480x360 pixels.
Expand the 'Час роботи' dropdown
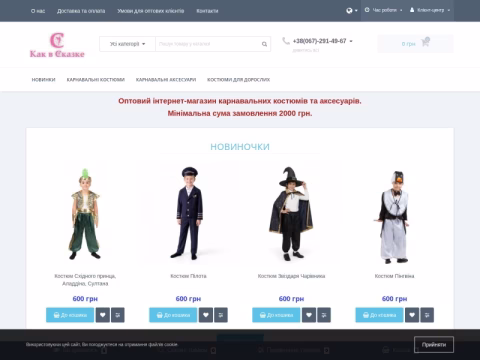[x=383, y=10]
